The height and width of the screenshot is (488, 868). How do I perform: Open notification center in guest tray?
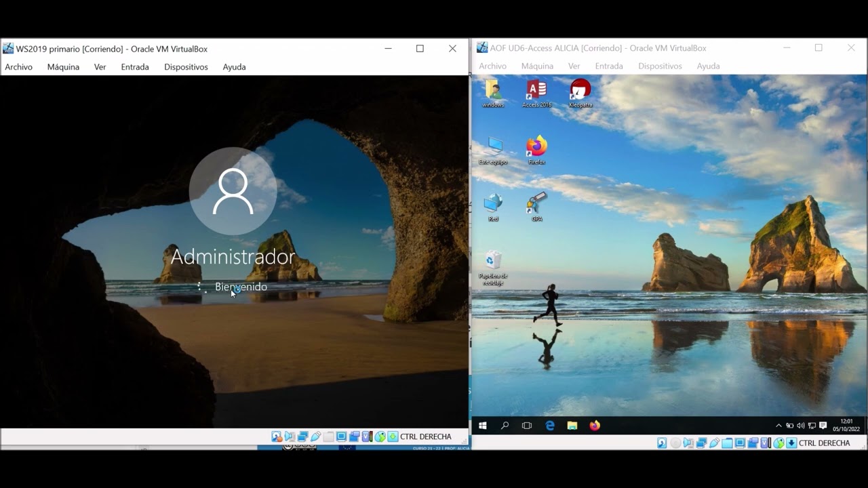pos(823,426)
